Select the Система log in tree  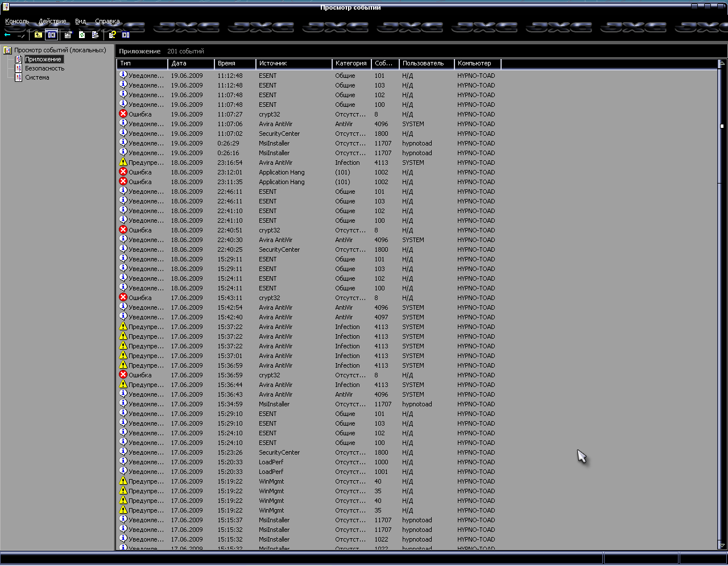37,77
